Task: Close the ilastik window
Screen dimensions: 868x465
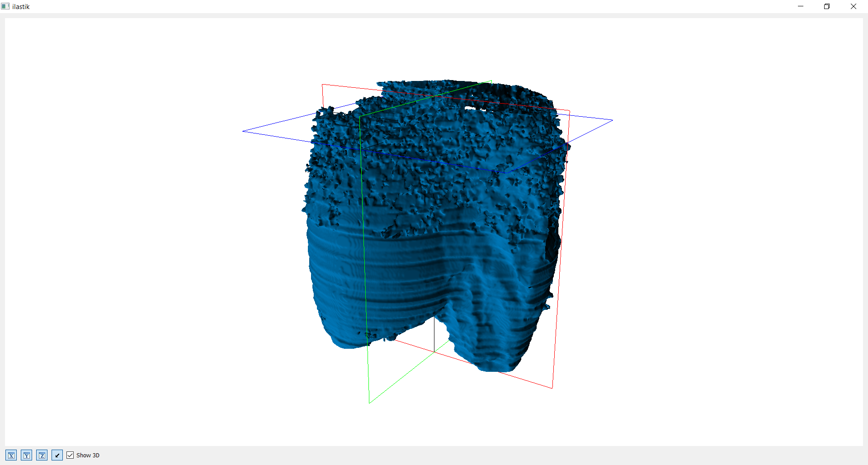Action: (854, 6)
